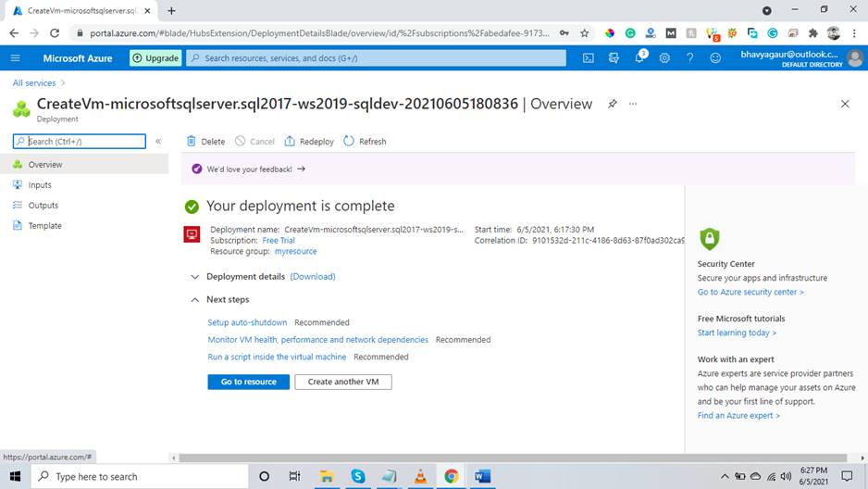The width and height of the screenshot is (868, 489).
Task: Open the feedback smiley icon
Action: coord(715,58)
